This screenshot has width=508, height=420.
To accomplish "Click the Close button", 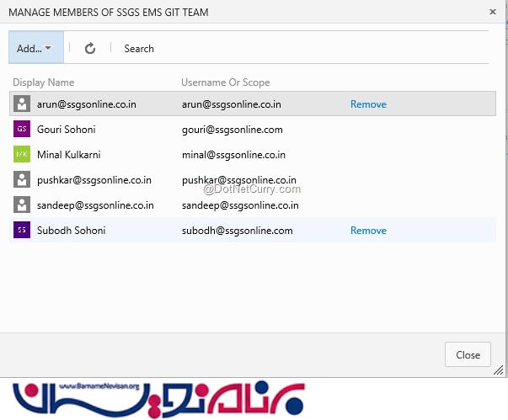I will click(x=468, y=354).
